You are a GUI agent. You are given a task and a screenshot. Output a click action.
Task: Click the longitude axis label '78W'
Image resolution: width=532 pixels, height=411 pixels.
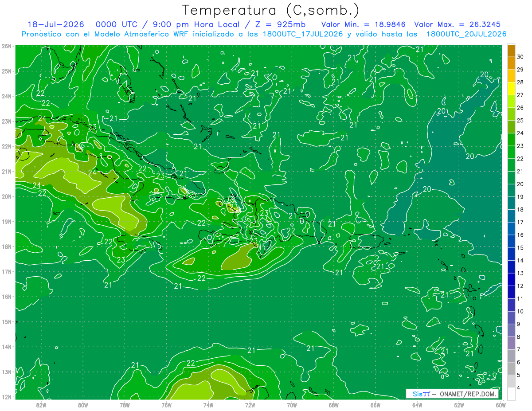[x=125, y=405]
